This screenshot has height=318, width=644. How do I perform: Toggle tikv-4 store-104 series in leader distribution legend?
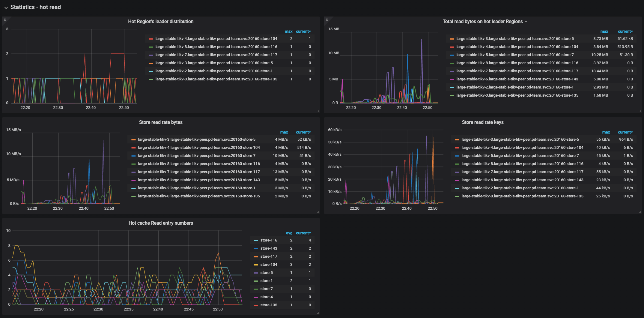(x=216, y=38)
